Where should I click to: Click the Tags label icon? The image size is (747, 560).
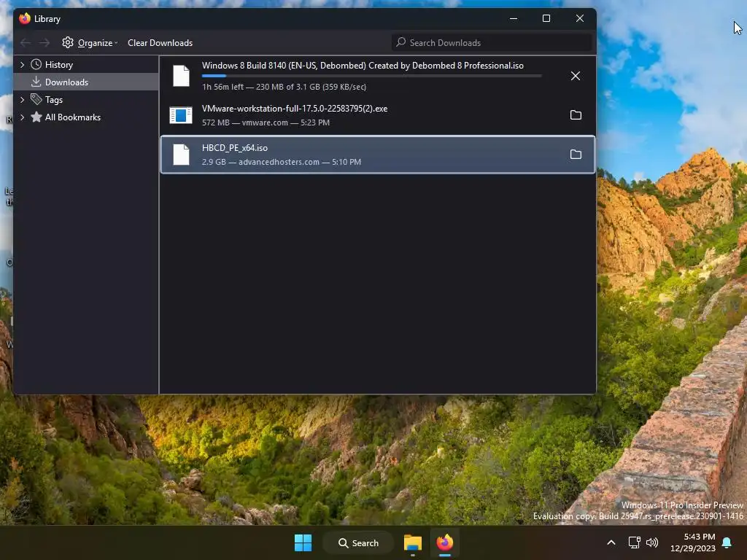pyautogui.click(x=36, y=99)
